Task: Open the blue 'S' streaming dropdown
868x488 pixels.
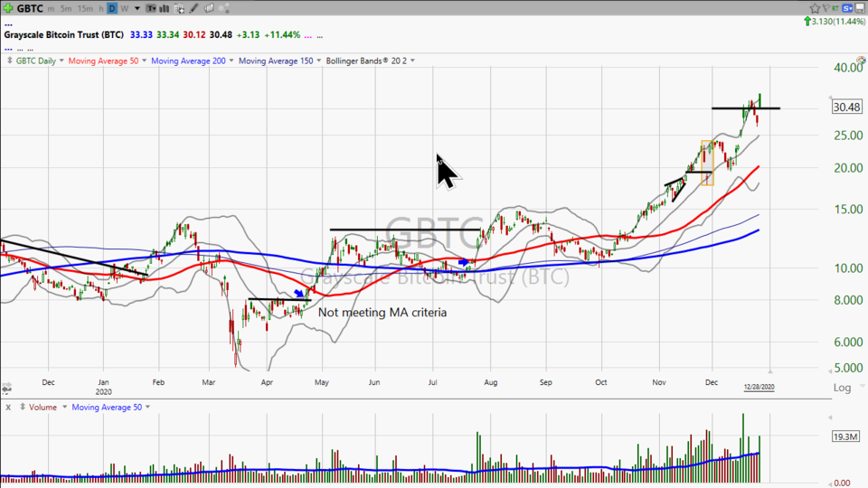Action: point(847,8)
